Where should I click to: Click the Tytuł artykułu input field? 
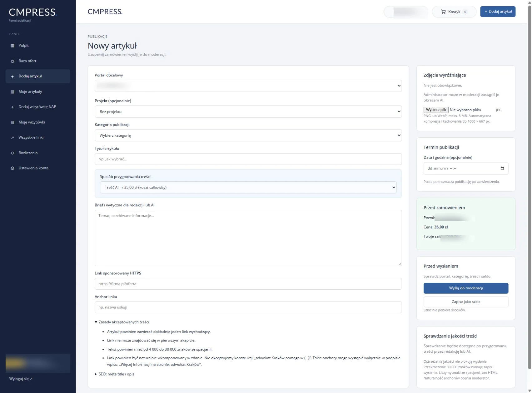coord(248,159)
